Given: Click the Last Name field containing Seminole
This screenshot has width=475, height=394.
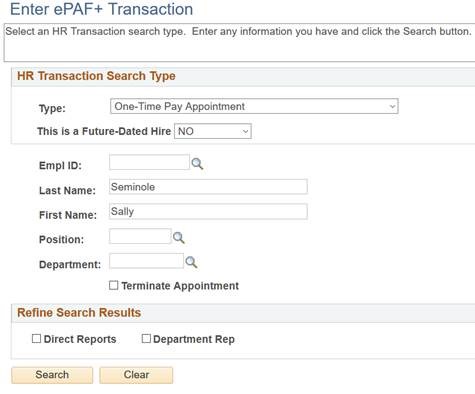Looking at the screenshot, I should 208,187.
